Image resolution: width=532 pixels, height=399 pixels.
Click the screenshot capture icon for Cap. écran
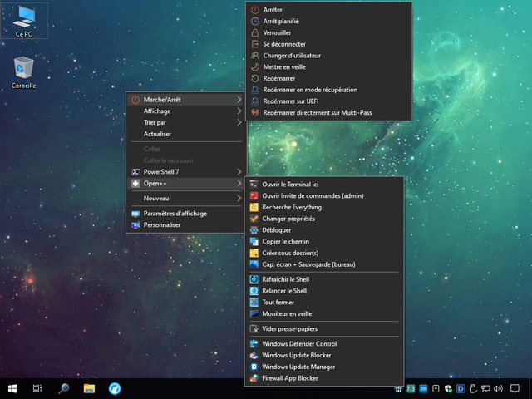[x=254, y=264]
